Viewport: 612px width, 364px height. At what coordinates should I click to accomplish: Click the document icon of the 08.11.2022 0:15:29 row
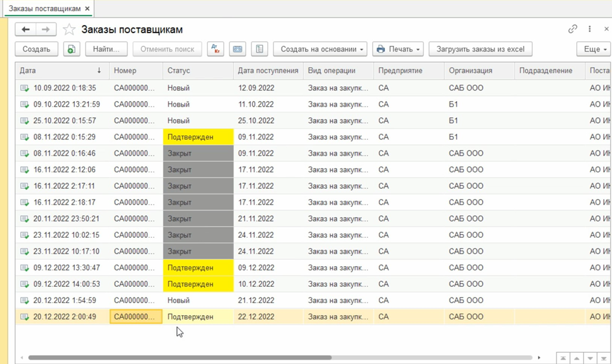[24, 137]
